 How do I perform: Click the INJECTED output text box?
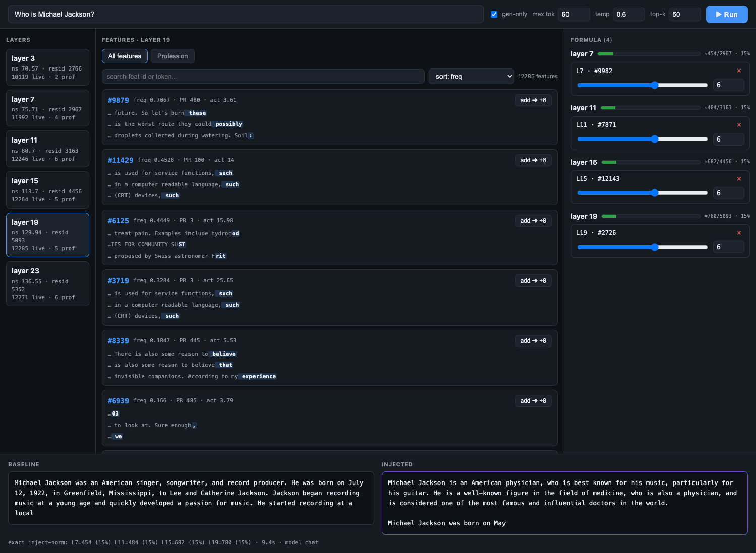[x=564, y=503]
